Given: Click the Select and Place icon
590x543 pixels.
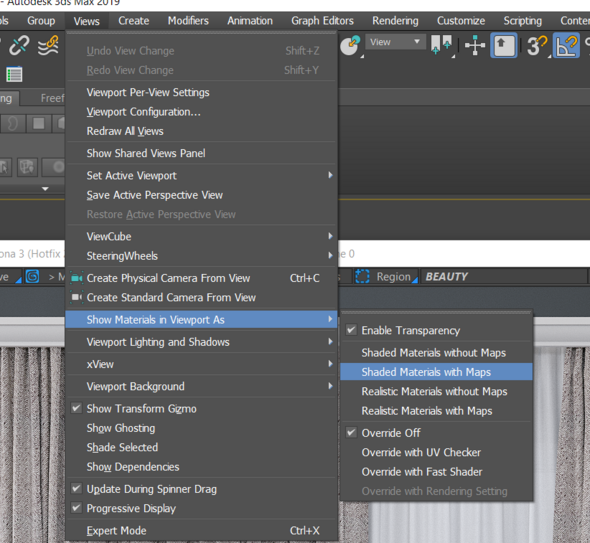Looking at the screenshot, I should click(x=351, y=46).
